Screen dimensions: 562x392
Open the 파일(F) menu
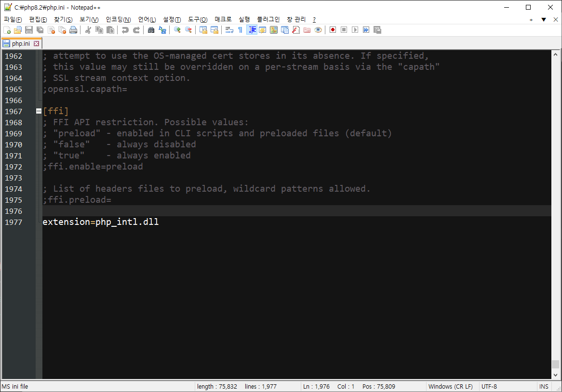pyautogui.click(x=13, y=19)
